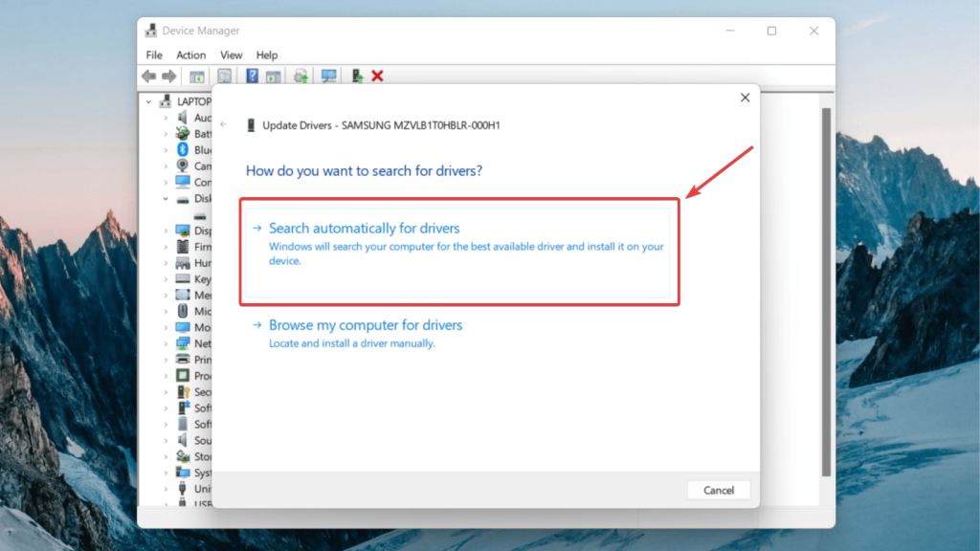Select the Browse my computer for drivers option
The height and width of the screenshot is (551, 980).
366,325
